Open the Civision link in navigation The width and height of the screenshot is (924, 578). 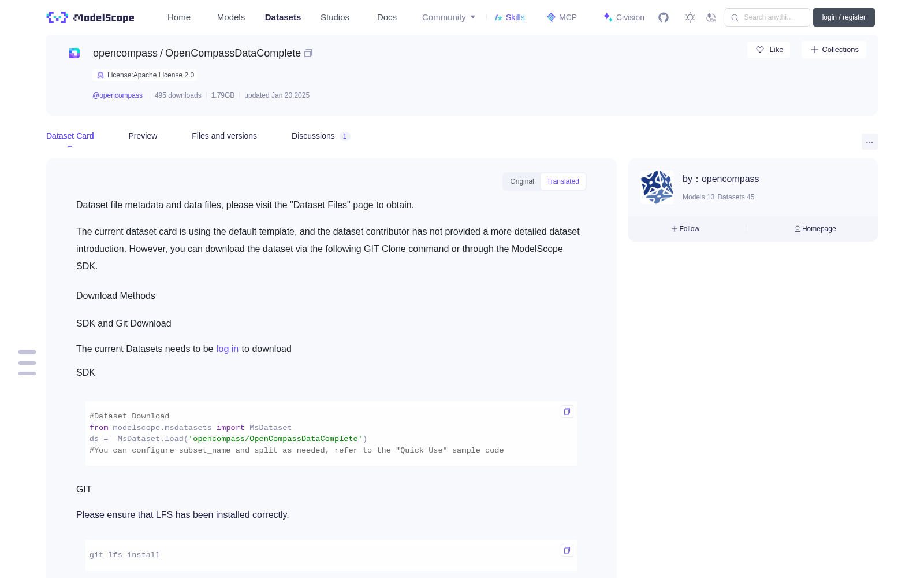[624, 17]
